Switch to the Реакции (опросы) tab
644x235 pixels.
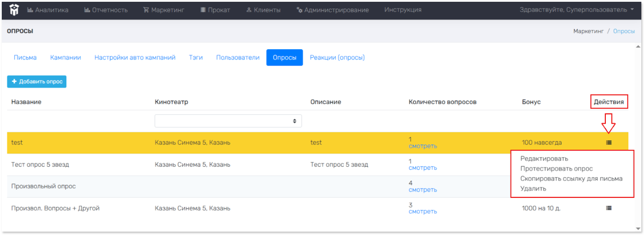click(337, 58)
